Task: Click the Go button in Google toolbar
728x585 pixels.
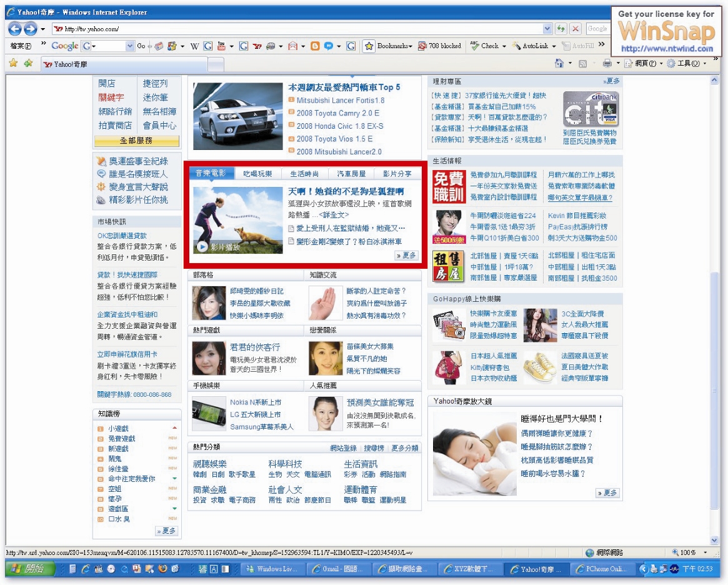Action: (x=141, y=46)
